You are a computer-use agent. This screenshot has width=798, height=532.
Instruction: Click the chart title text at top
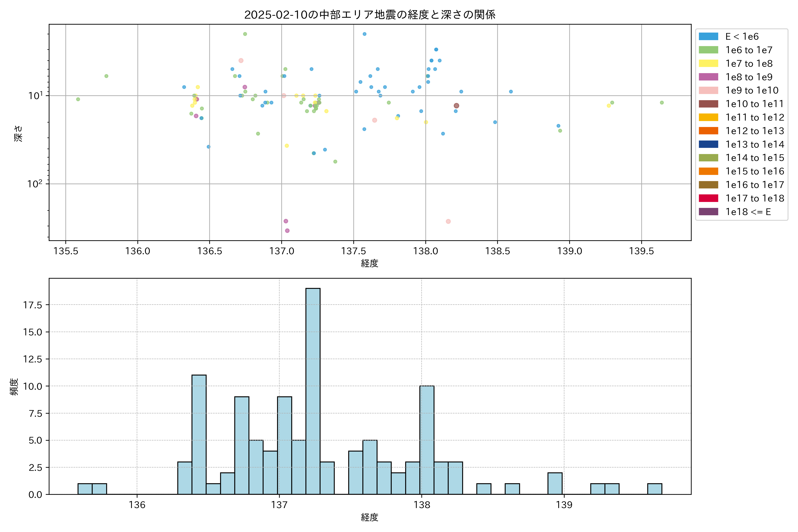[370, 15]
